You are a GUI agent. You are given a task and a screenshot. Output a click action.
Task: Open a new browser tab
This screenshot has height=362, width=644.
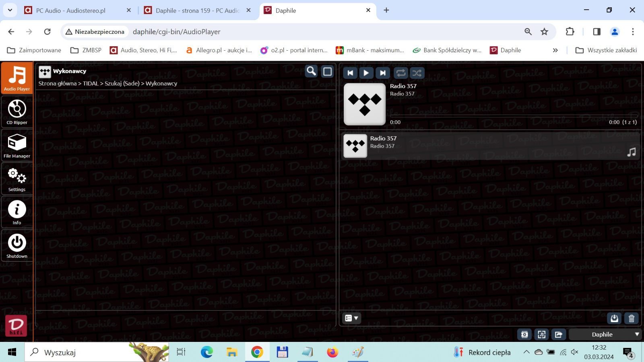[386, 10]
